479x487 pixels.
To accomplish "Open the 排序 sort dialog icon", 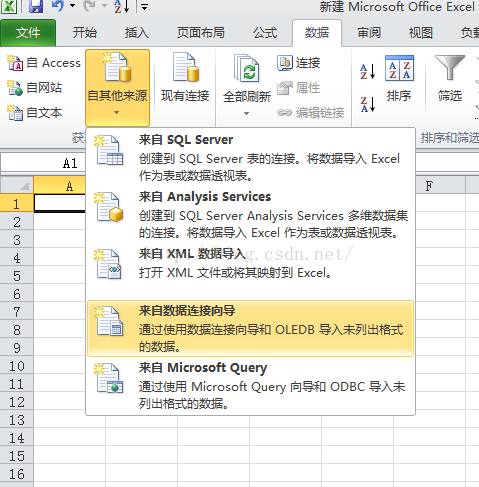I will tap(399, 68).
